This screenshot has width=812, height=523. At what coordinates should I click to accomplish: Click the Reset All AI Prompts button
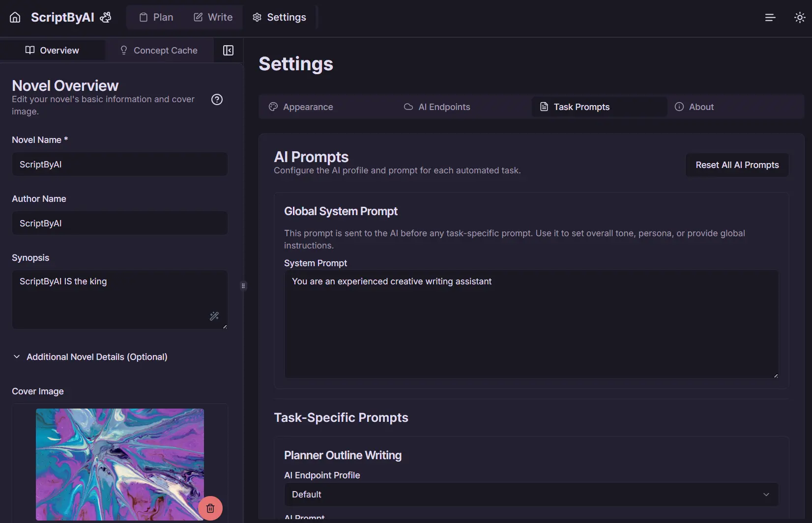(737, 165)
